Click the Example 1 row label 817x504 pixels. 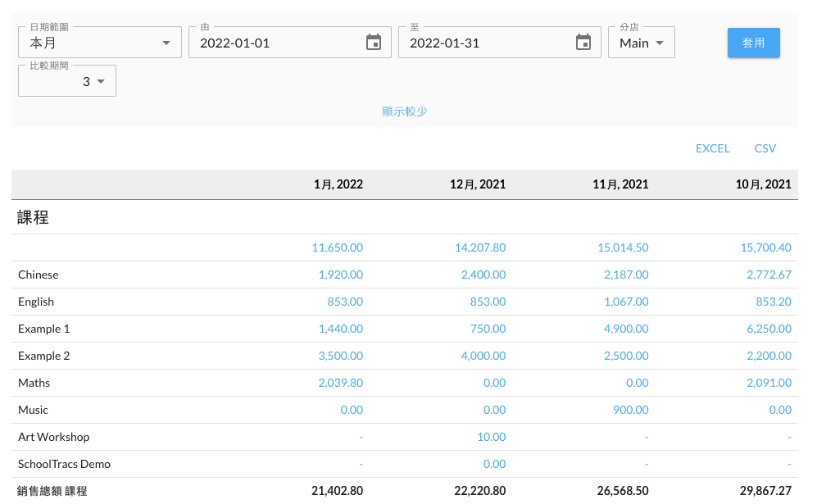click(43, 329)
